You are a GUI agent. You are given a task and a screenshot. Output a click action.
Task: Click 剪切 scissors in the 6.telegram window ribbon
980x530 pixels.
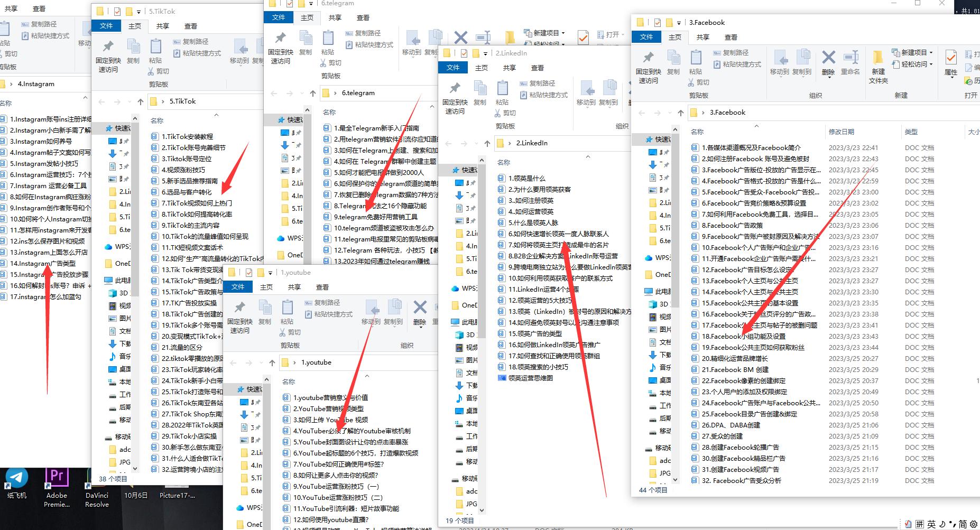pyautogui.click(x=330, y=63)
